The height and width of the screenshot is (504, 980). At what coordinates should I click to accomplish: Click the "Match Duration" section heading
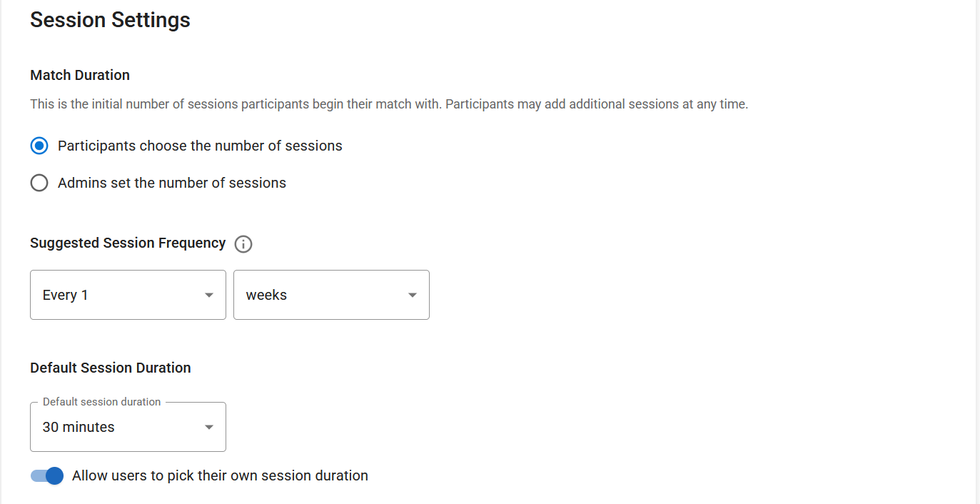(80, 75)
